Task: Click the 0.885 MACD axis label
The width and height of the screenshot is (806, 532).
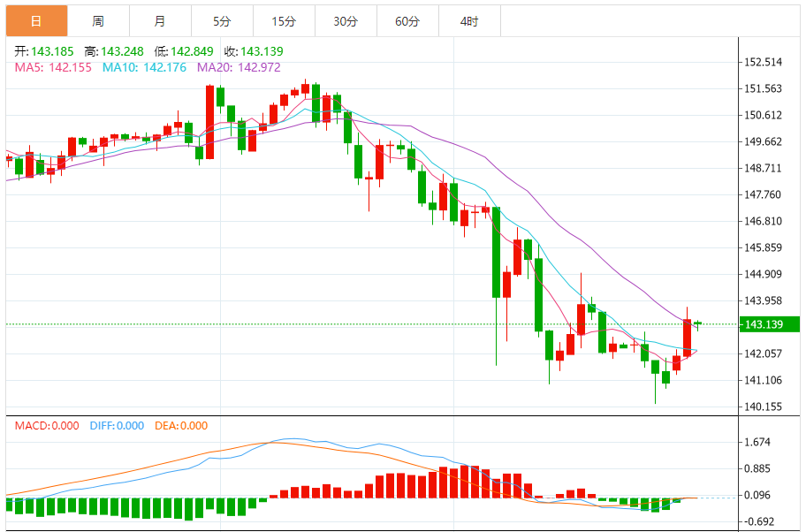Action: [x=757, y=468]
